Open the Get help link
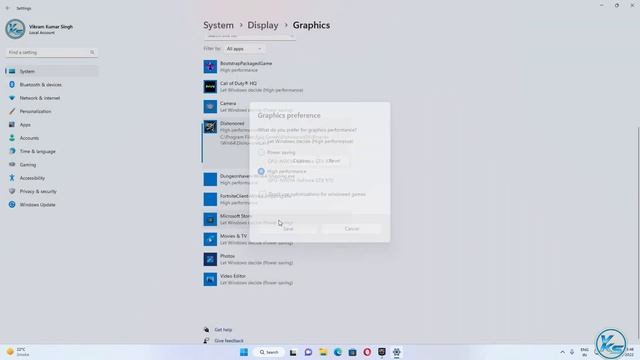The image size is (640, 360). coord(223,330)
